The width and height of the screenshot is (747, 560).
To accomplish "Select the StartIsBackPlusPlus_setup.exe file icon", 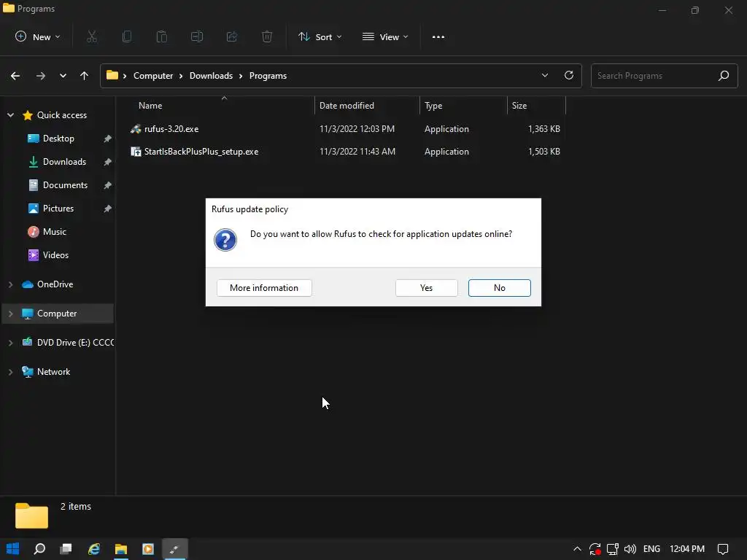I will pyautogui.click(x=136, y=152).
